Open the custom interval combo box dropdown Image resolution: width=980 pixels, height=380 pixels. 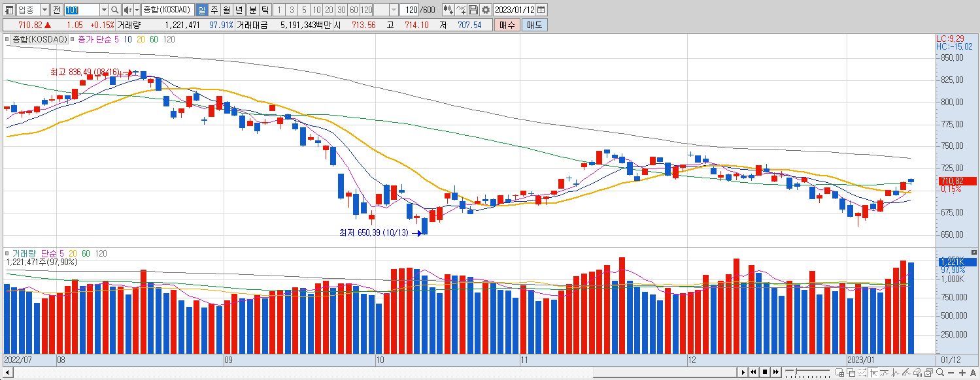coord(394,10)
